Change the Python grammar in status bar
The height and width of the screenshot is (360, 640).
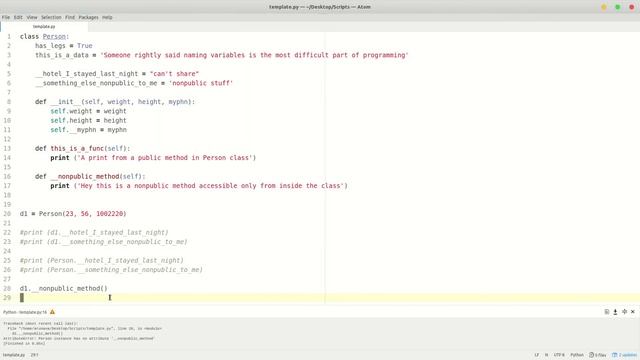[577, 355]
